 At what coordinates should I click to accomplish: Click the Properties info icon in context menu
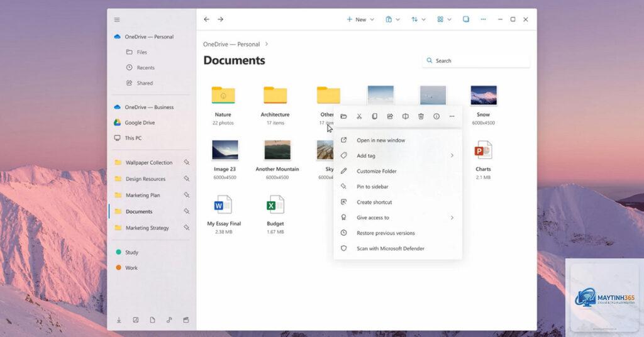pyautogui.click(x=436, y=116)
